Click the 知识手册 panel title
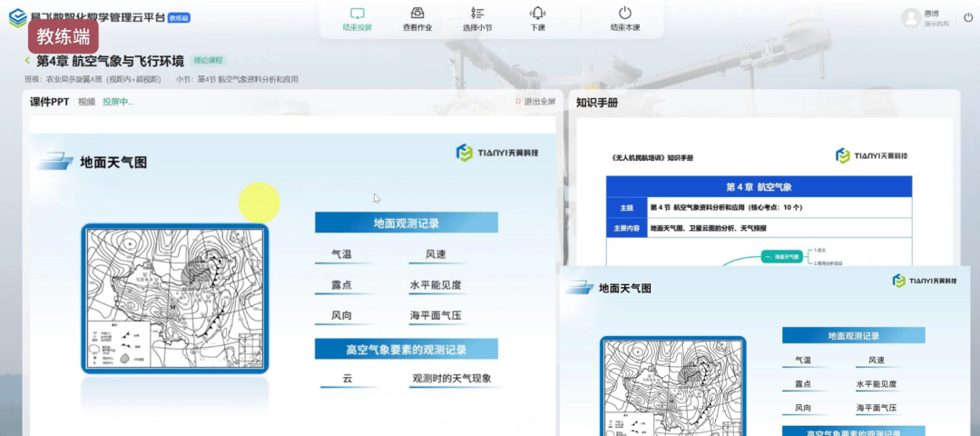 point(597,103)
